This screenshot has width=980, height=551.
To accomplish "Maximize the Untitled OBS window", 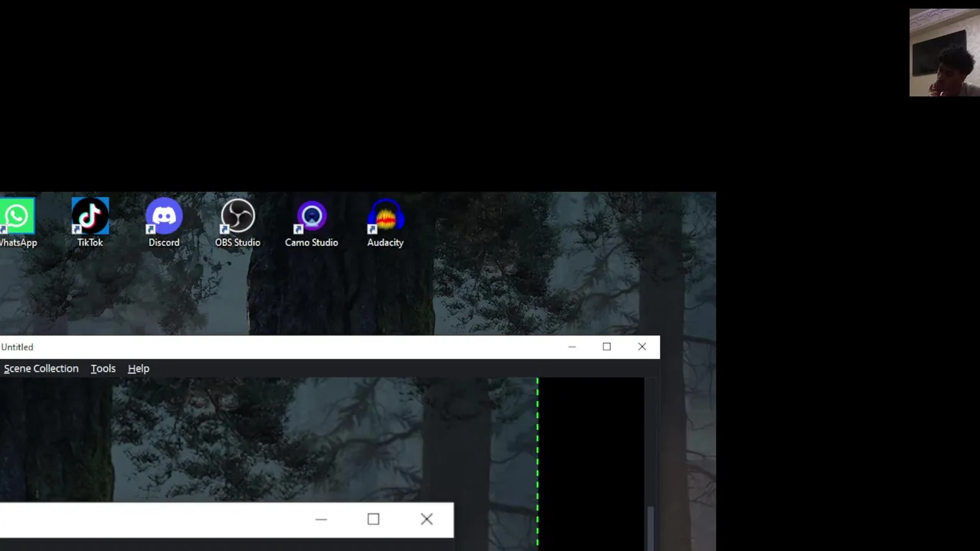I will (606, 347).
